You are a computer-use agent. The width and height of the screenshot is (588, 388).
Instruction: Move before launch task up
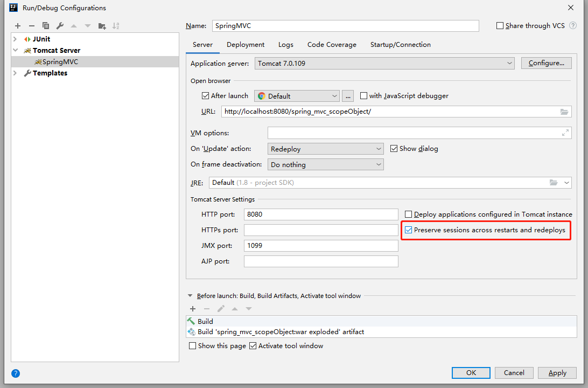coord(235,309)
